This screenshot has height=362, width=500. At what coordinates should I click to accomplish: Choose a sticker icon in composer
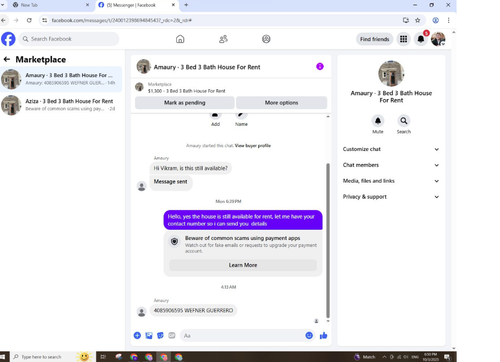click(160, 335)
